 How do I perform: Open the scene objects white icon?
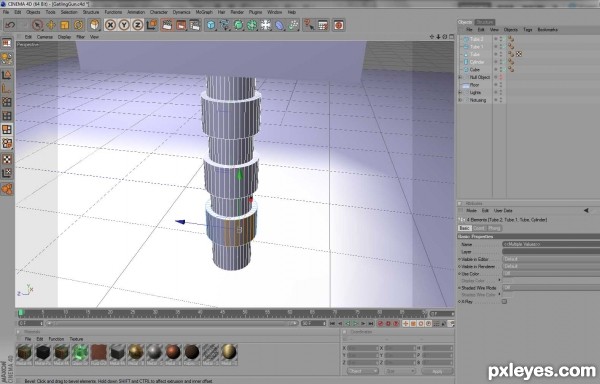click(266, 25)
